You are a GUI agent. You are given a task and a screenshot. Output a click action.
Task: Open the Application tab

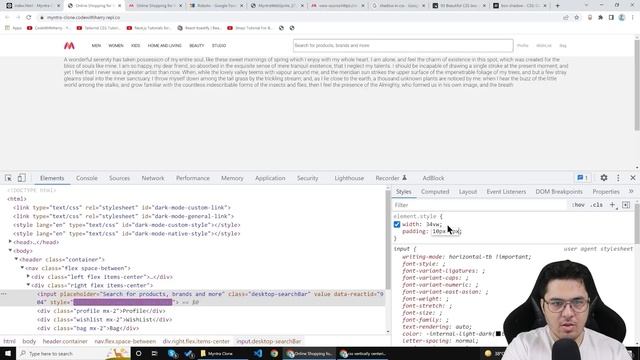270,178
